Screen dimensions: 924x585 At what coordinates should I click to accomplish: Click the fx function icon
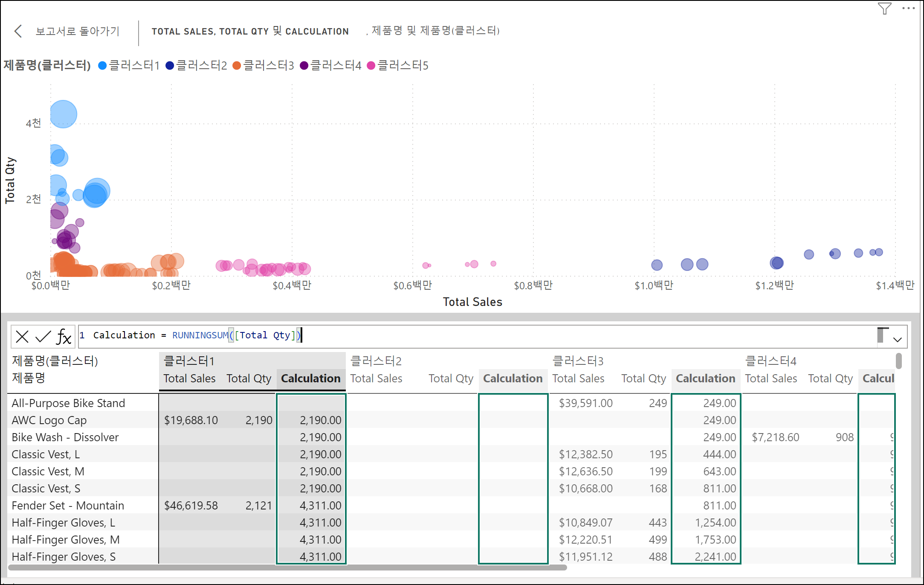(x=64, y=337)
